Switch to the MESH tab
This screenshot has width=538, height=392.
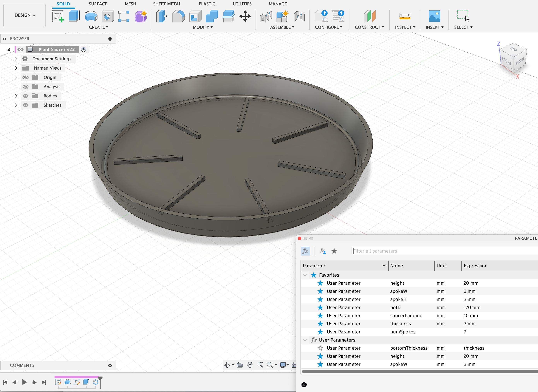tap(131, 4)
